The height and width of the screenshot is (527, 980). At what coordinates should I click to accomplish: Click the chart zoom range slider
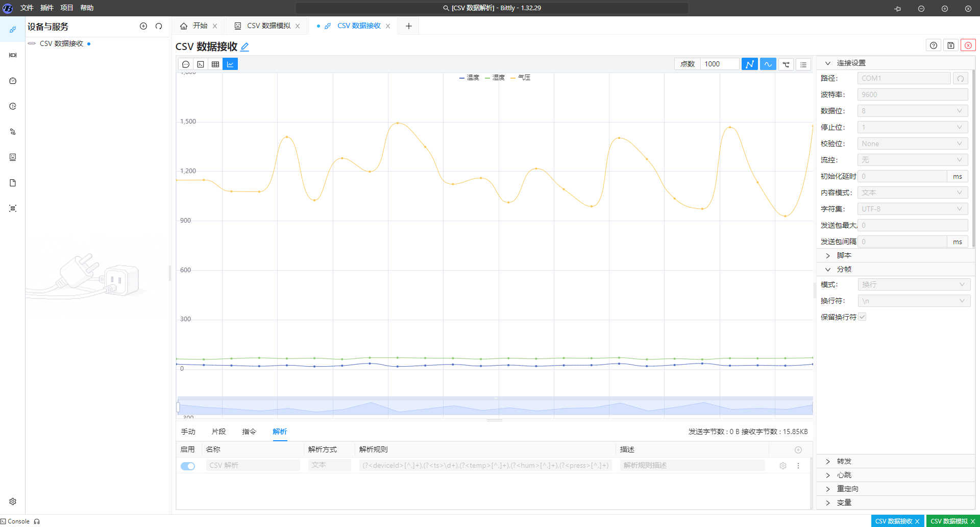(x=495, y=407)
